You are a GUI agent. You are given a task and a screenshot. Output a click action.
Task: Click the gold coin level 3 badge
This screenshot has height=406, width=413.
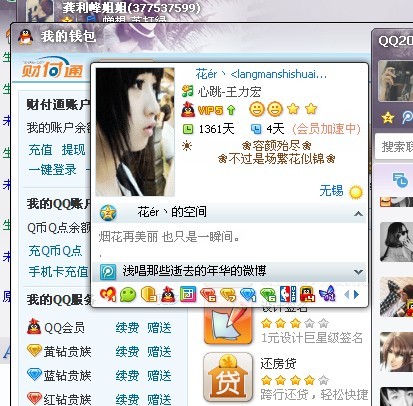pyautogui.click(x=148, y=295)
